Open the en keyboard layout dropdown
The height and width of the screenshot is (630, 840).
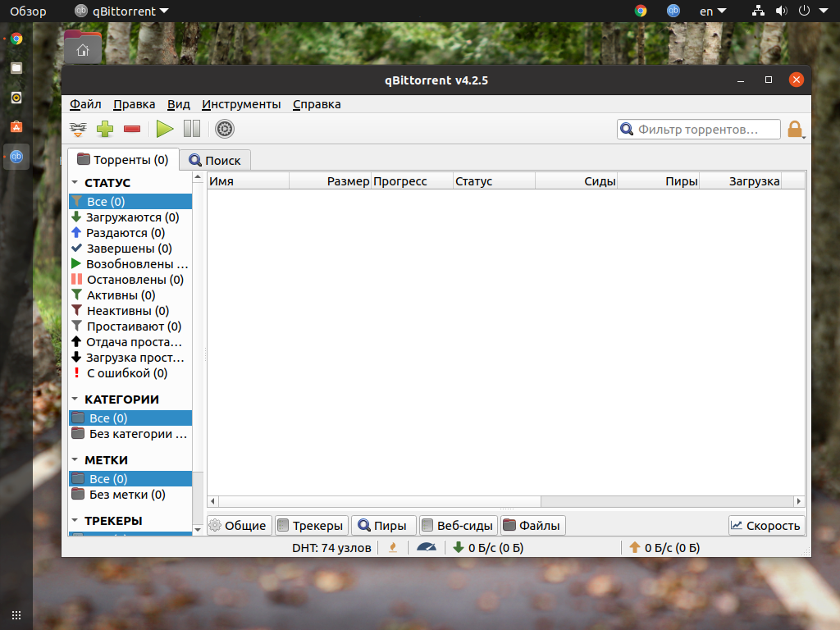pyautogui.click(x=713, y=11)
